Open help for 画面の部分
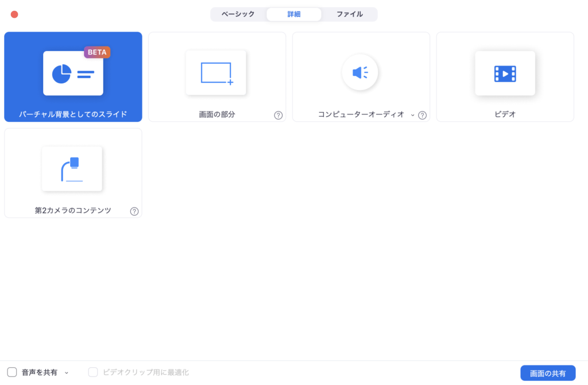 click(x=278, y=115)
